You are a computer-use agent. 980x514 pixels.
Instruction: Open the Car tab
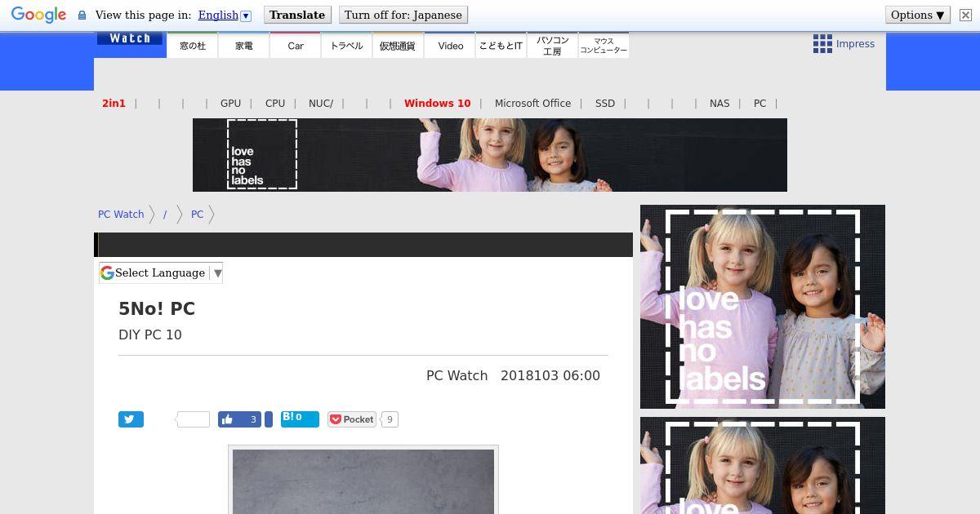click(296, 46)
